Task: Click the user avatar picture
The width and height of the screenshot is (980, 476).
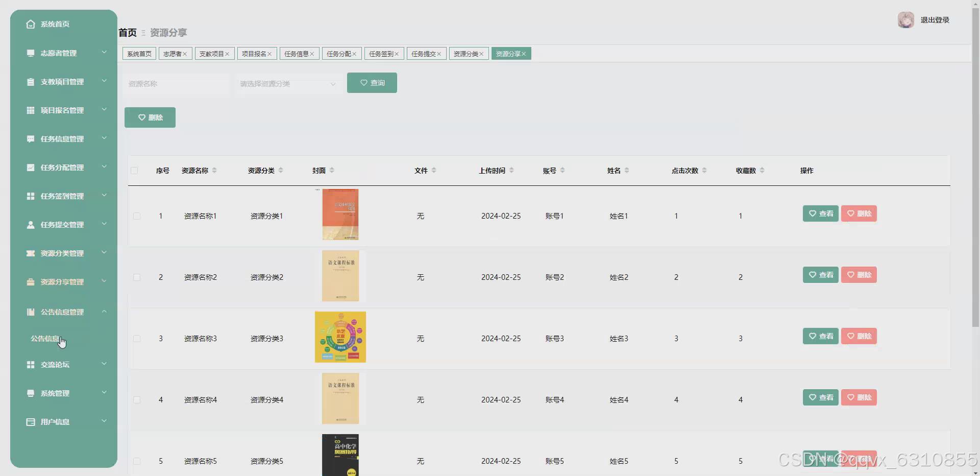Action: 906,20
